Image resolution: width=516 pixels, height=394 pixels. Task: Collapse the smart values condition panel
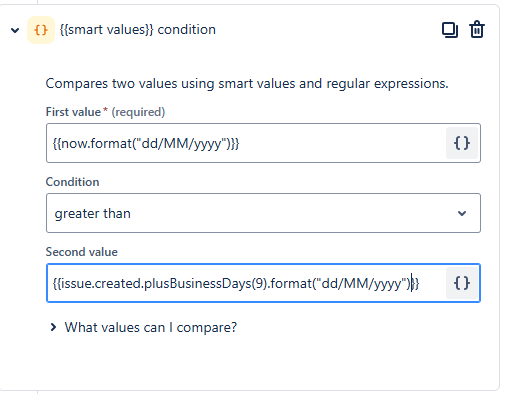click(15, 30)
